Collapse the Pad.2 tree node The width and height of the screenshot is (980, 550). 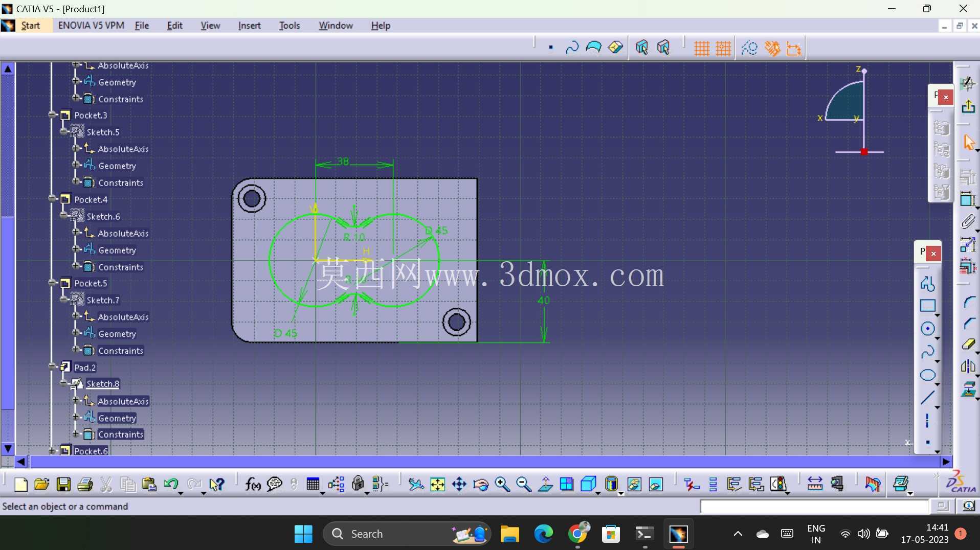coord(52,366)
